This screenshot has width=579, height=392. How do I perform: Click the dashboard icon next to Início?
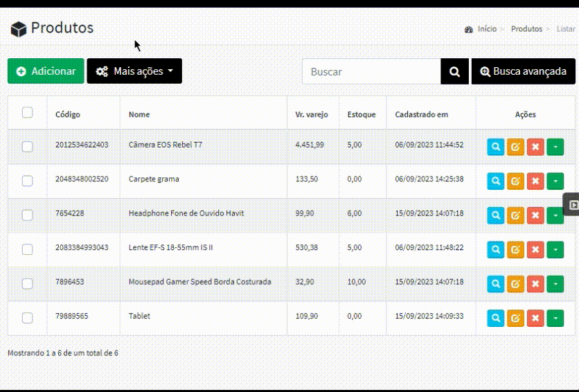coord(469,29)
